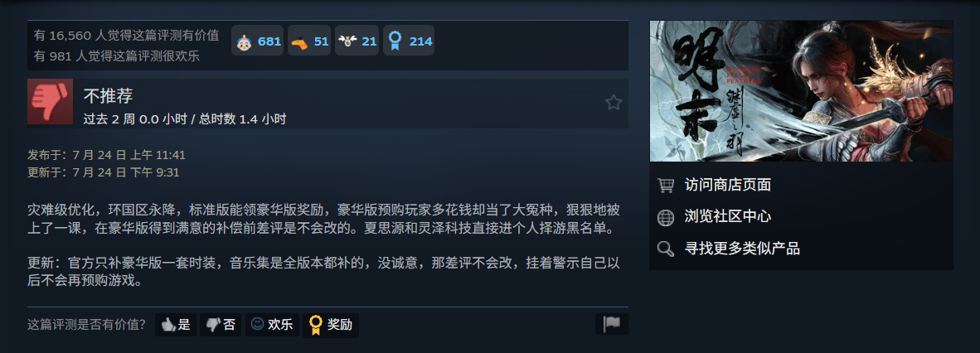Click the magnifier similar-products icon

(666, 249)
